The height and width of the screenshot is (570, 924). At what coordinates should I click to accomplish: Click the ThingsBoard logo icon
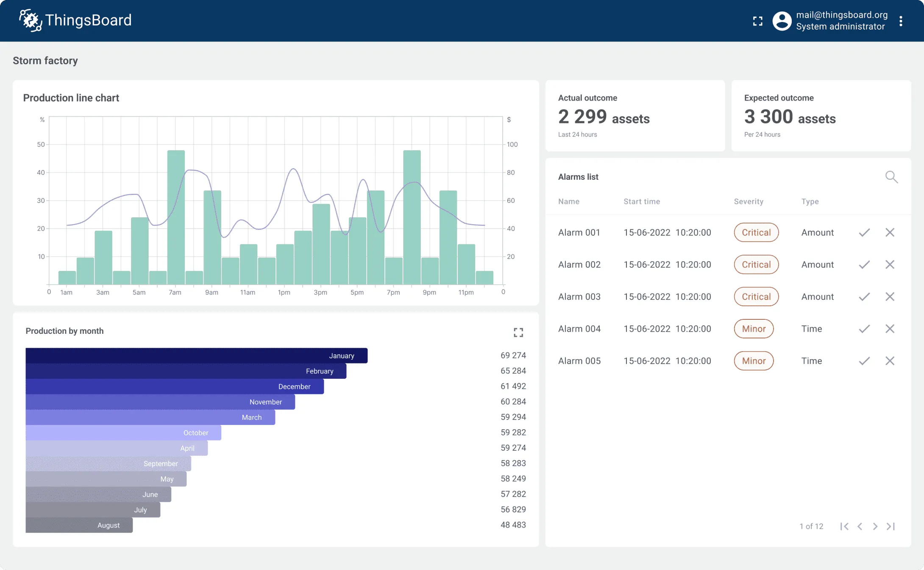tap(31, 20)
